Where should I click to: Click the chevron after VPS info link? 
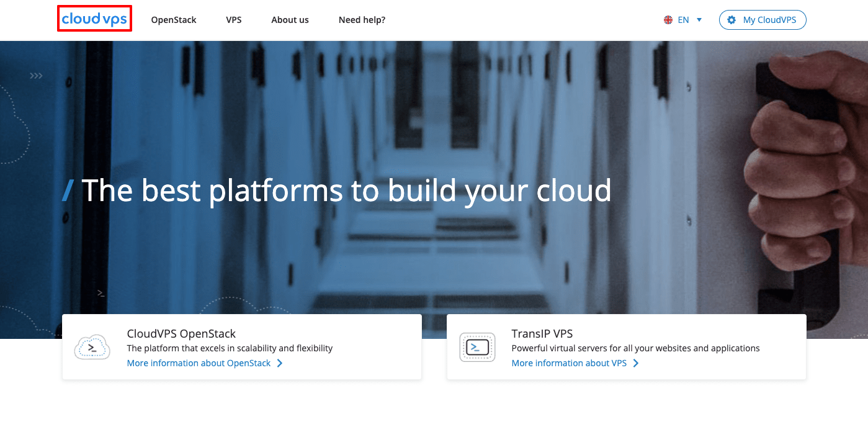click(636, 363)
